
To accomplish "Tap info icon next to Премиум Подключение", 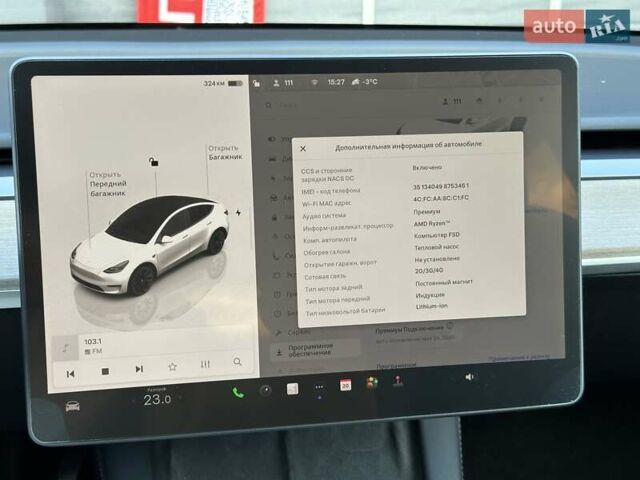I will [x=449, y=326].
